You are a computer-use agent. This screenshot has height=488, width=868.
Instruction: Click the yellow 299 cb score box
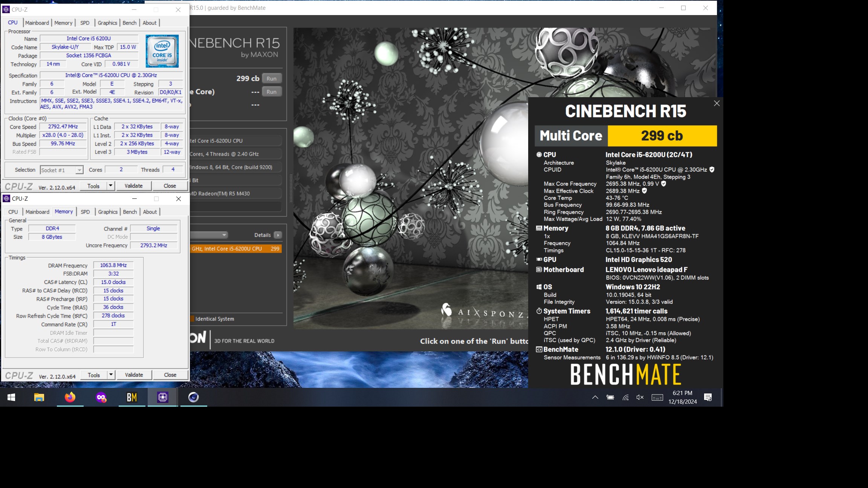[x=662, y=136]
